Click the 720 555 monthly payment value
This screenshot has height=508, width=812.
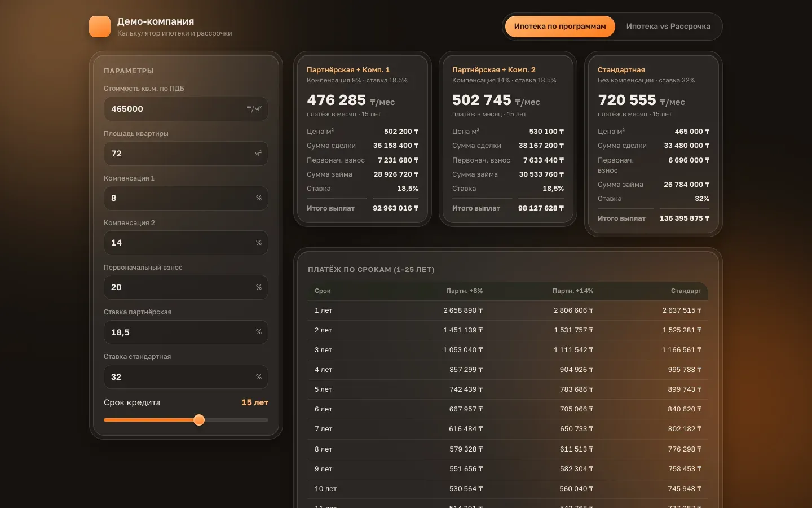[627, 100]
